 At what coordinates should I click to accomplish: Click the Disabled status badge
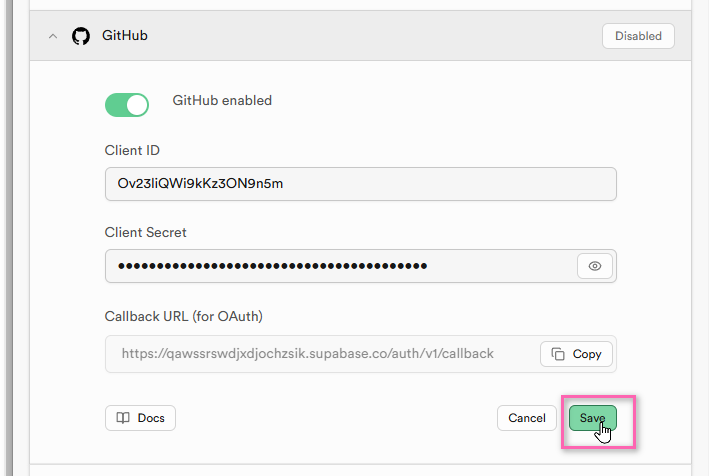638,36
